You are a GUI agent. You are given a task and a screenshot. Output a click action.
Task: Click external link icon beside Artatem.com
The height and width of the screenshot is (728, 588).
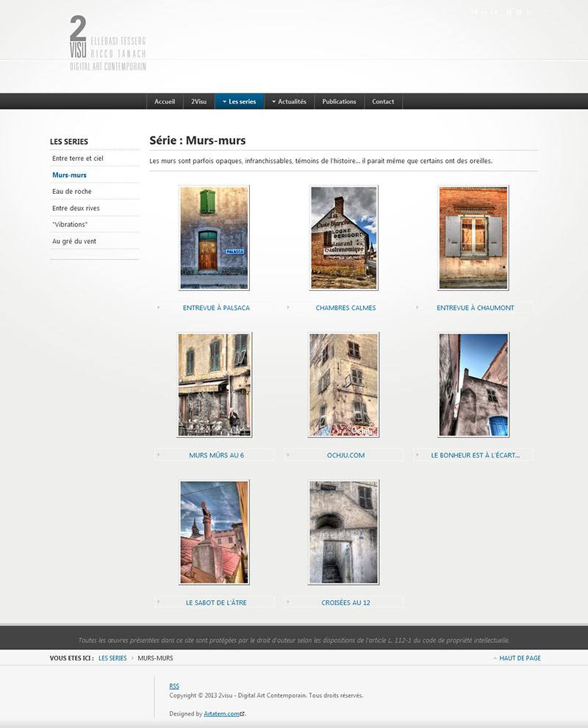pos(243,714)
